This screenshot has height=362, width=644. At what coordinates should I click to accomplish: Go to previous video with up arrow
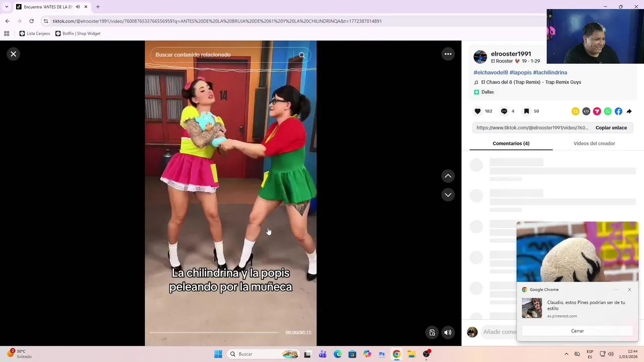point(448,176)
